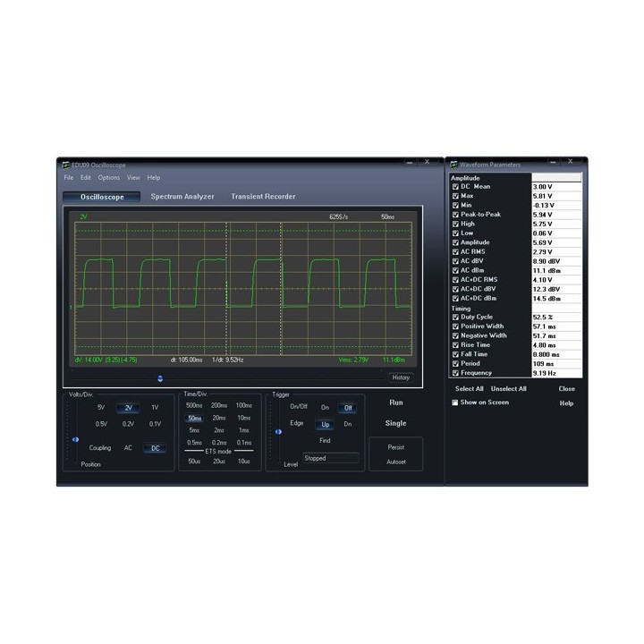Viewport: 644px width, 644px height.
Task: Set Volts/Div to 0.2V
Action: pyautogui.click(x=128, y=424)
